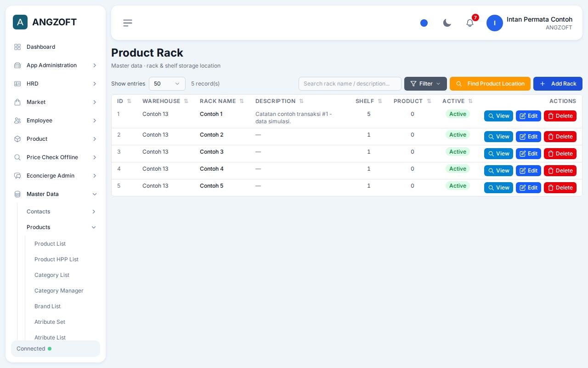Click description of Contoh 1 row
This screenshot has width=588, height=368.
click(x=294, y=118)
